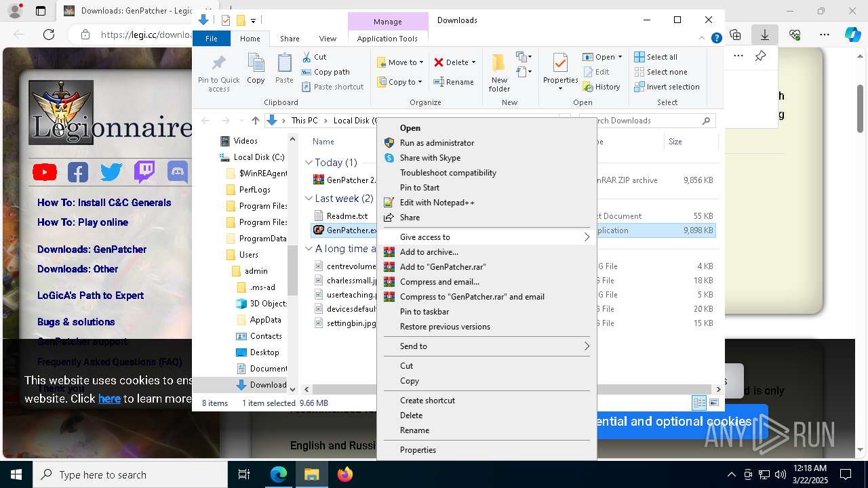Click Select all in the ribbon

656,57
